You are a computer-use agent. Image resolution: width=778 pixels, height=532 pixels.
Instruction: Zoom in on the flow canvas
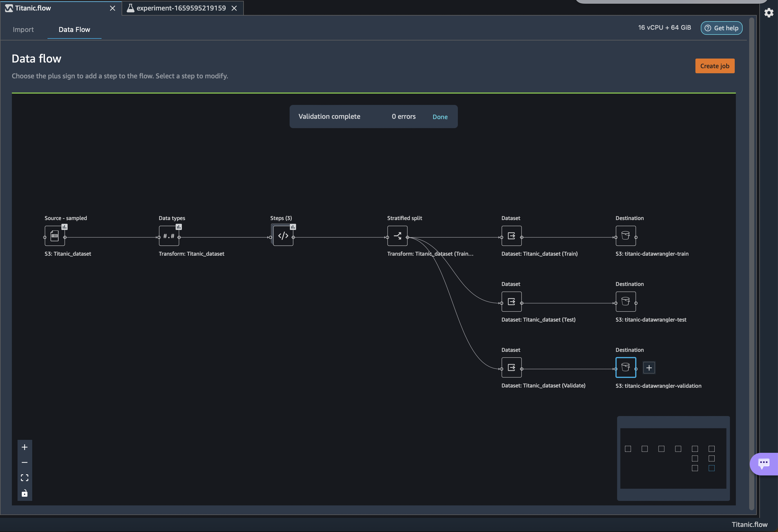click(x=25, y=447)
